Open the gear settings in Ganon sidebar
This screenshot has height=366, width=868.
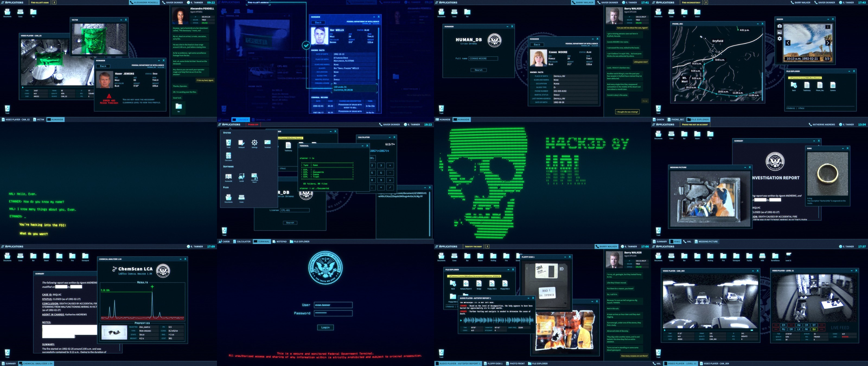(x=779, y=39)
